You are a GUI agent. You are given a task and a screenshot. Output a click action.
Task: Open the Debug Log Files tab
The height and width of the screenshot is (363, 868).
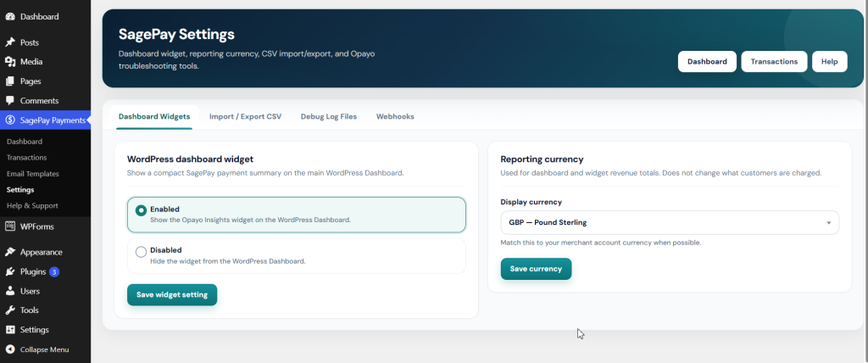tap(329, 117)
